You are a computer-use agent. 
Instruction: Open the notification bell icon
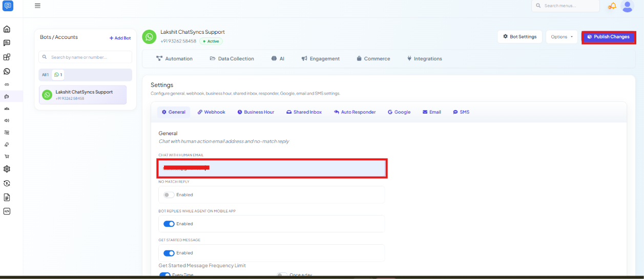pos(612,6)
